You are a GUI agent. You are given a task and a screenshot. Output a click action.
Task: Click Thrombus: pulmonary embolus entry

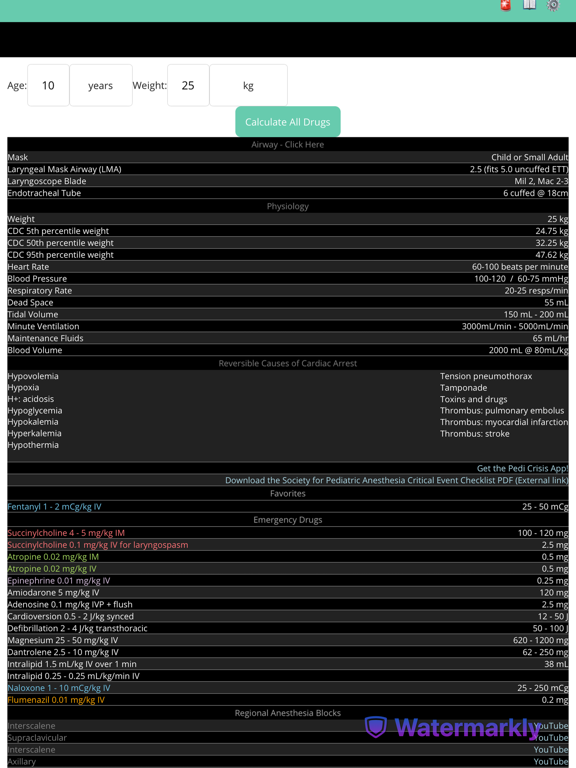pos(502,410)
